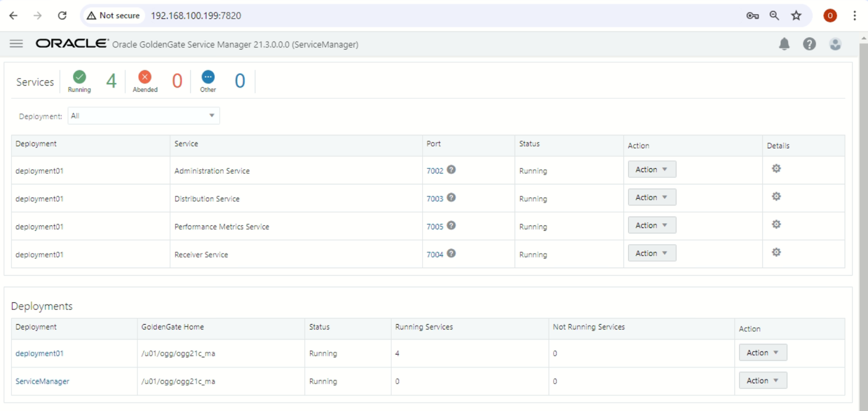Click the Service column header

(186, 144)
